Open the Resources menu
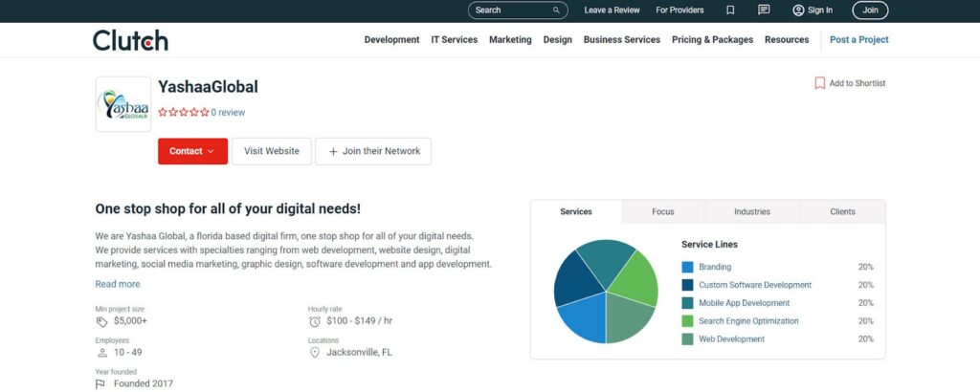 pyautogui.click(x=787, y=39)
